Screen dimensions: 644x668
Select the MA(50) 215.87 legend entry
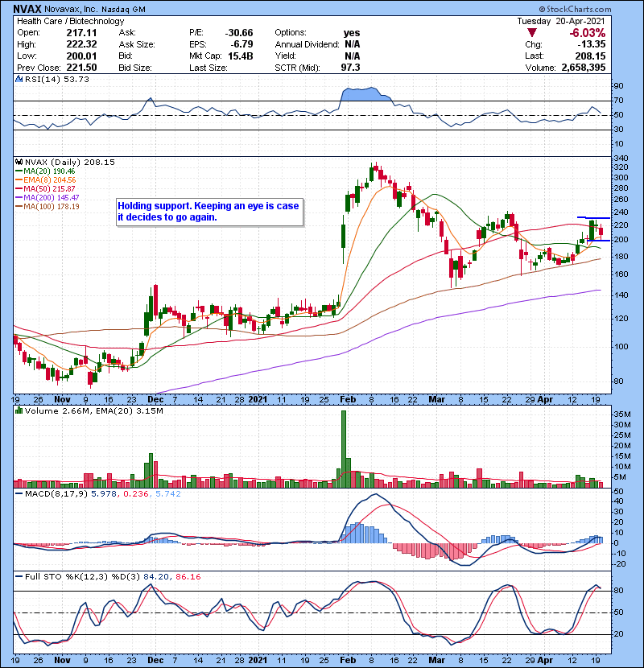click(x=45, y=188)
